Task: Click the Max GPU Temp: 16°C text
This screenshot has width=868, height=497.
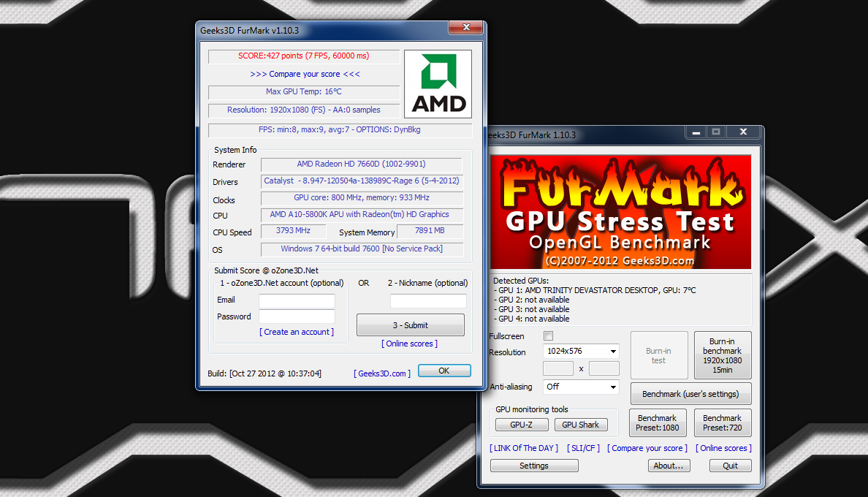Action: pyautogui.click(x=304, y=92)
